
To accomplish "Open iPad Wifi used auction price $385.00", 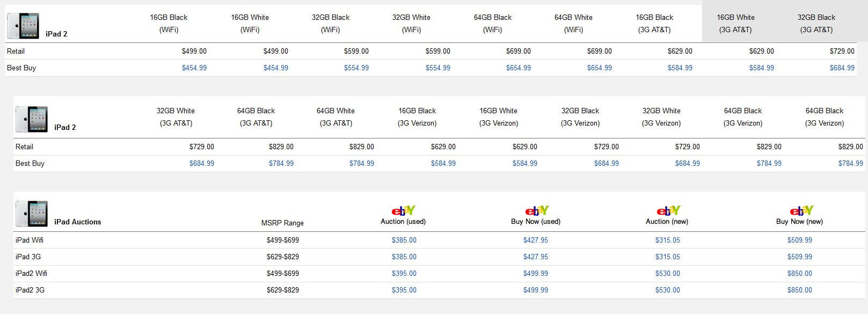I will tap(404, 240).
